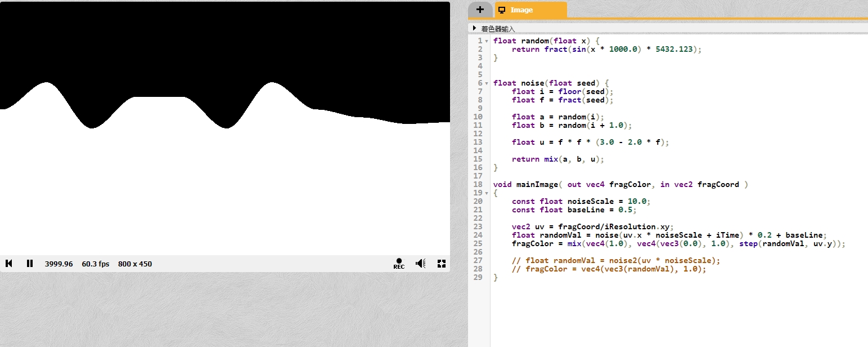Enter fullscreen preview mode

tap(442, 264)
